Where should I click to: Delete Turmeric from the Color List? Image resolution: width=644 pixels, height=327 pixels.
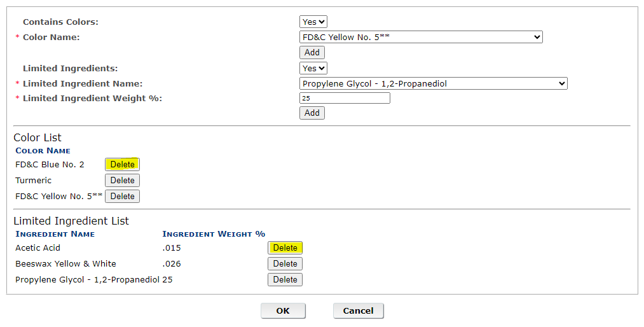coord(122,180)
